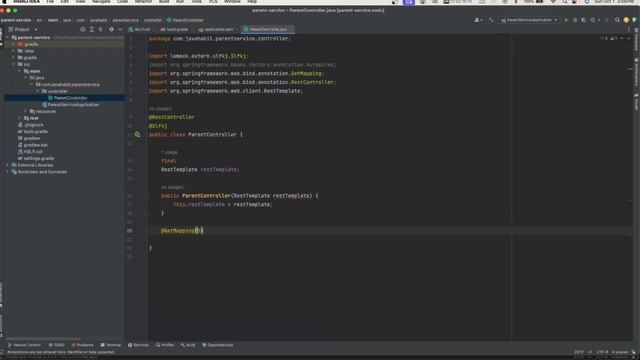
Task: Open the Profiler tool window
Action: (165, 345)
